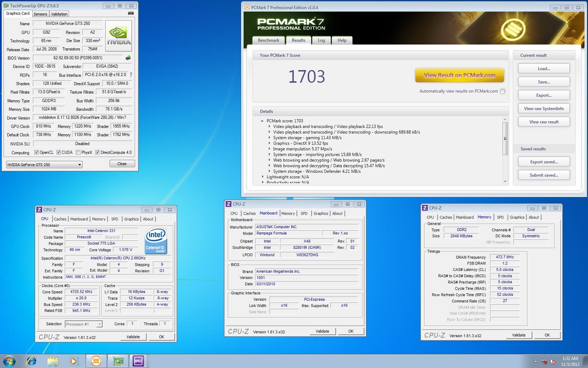Click the Show desktop strip on taskbar

pyautogui.click(x=586, y=361)
